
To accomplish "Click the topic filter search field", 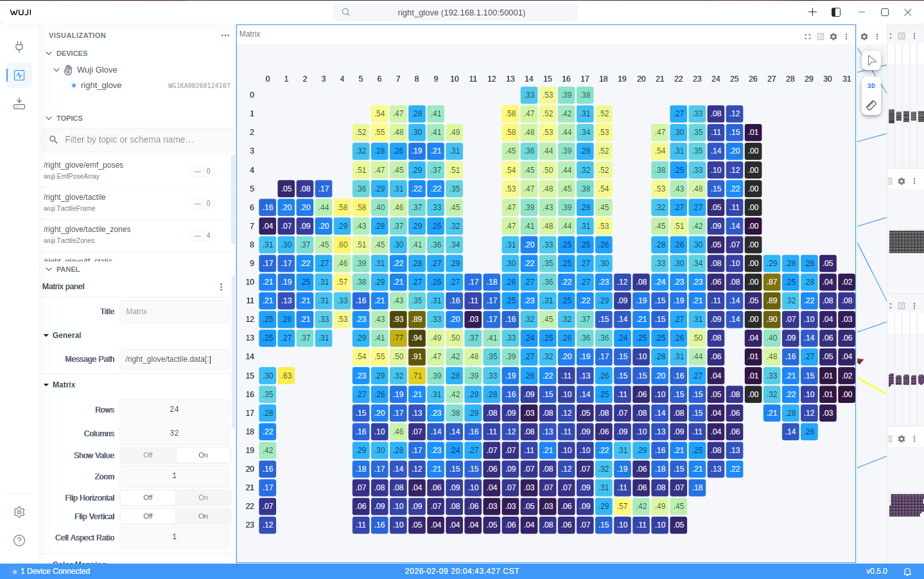I will 137,139.
